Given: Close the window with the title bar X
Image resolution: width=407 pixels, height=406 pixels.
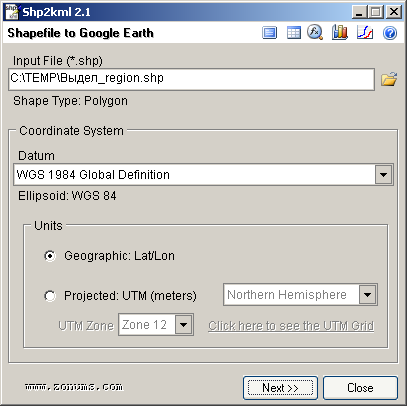Looking at the screenshot, I should 394,12.
